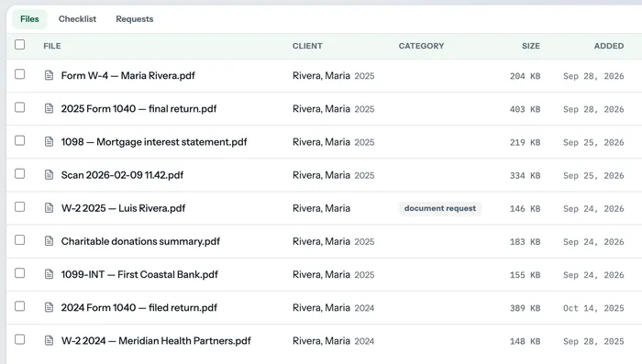
Task: Sort by the CATEGORY column header
Action: pyautogui.click(x=421, y=46)
